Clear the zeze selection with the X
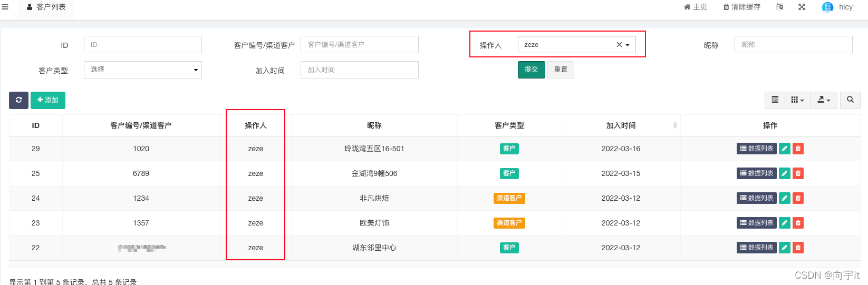Image resolution: width=868 pixels, height=285 pixels. coord(619,45)
